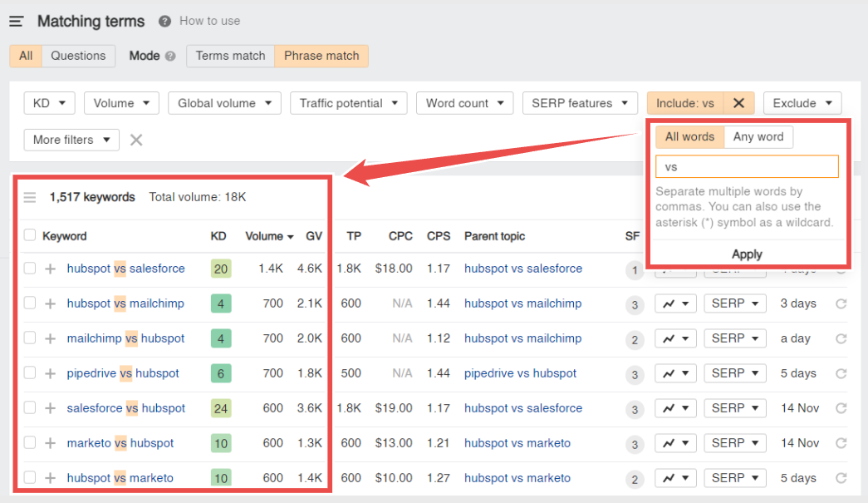The height and width of the screenshot is (503, 868).
Task: Open the hamburger menu beside Matching terms
Action: 16,22
